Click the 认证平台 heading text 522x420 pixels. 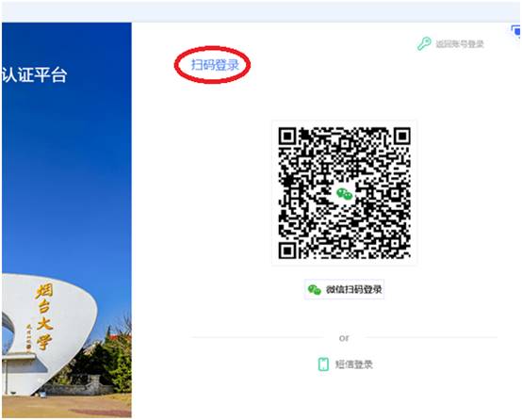[35, 75]
